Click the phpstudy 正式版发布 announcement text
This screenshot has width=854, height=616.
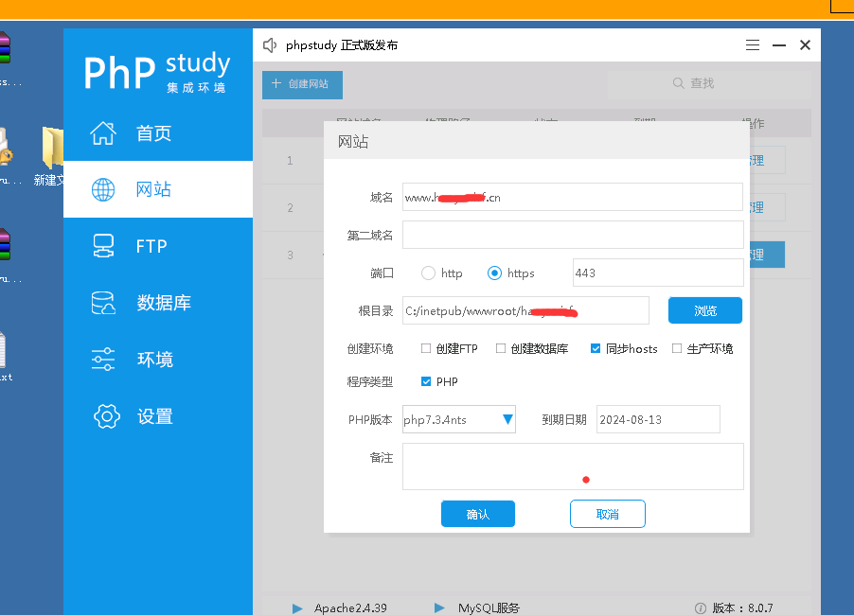coord(342,45)
